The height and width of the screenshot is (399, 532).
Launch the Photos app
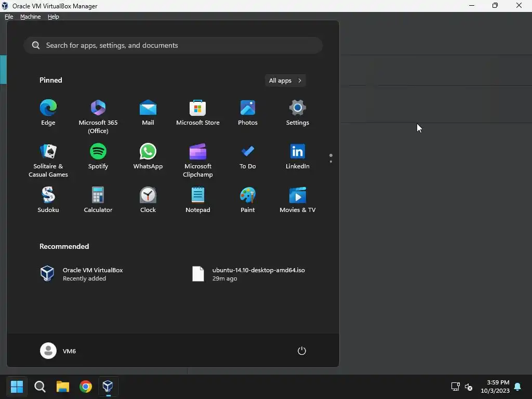(x=248, y=113)
